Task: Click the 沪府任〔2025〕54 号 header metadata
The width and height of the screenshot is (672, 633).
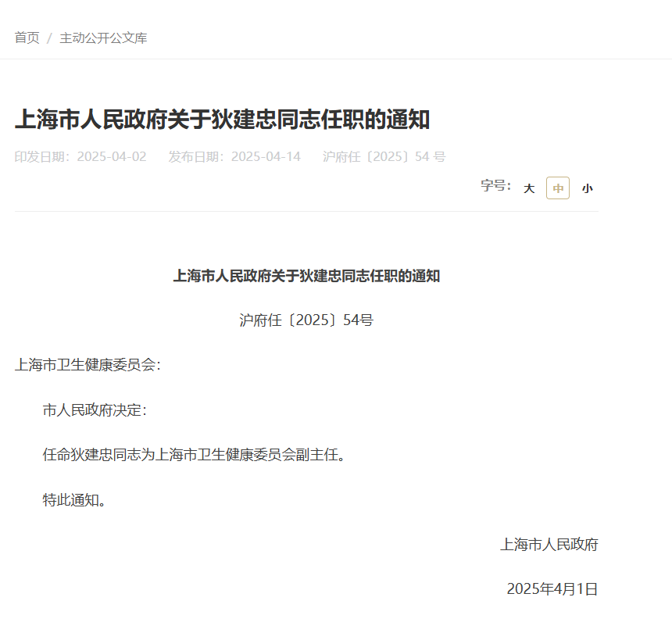Action: [x=384, y=156]
